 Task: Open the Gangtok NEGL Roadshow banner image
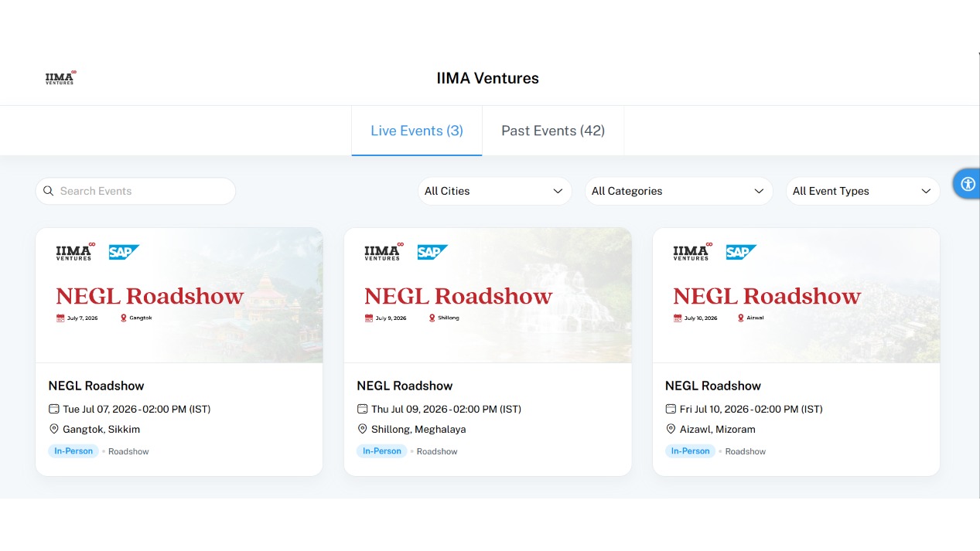pos(179,295)
